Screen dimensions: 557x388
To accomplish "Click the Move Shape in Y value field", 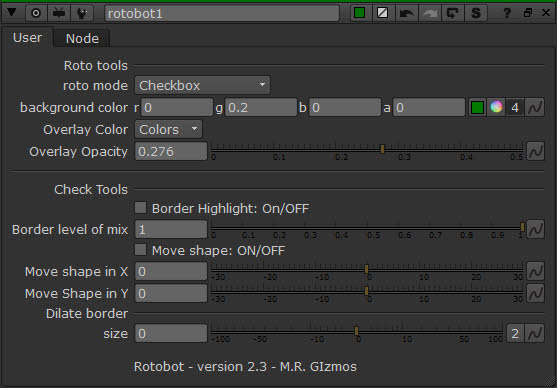I will (x=171, y=293).
